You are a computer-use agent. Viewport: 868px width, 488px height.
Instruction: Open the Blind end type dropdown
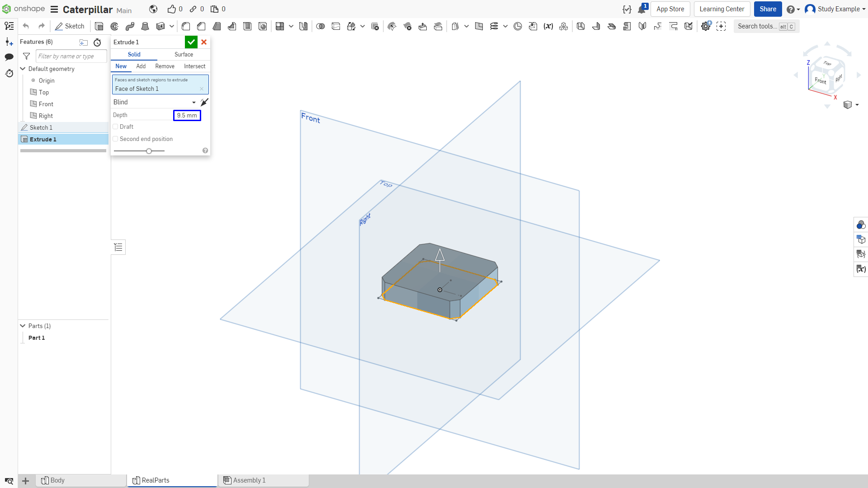point(154,102)
